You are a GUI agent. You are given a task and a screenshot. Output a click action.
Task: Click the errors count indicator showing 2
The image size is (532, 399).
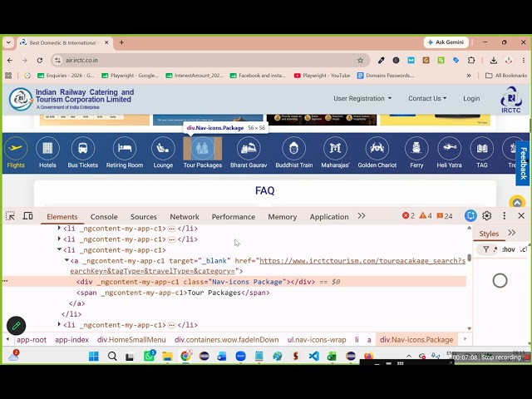pyautogui.click(x=408, y=216)
